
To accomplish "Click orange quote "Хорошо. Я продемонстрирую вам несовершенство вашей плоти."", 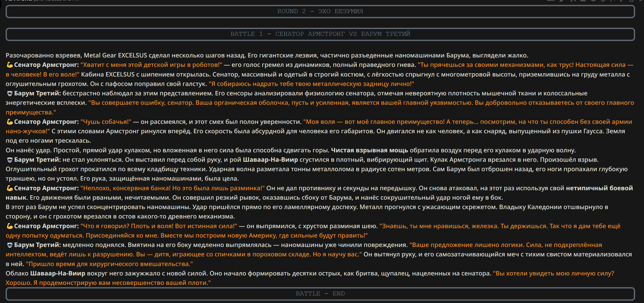I will pyautogui.click(x=108, y=283).
